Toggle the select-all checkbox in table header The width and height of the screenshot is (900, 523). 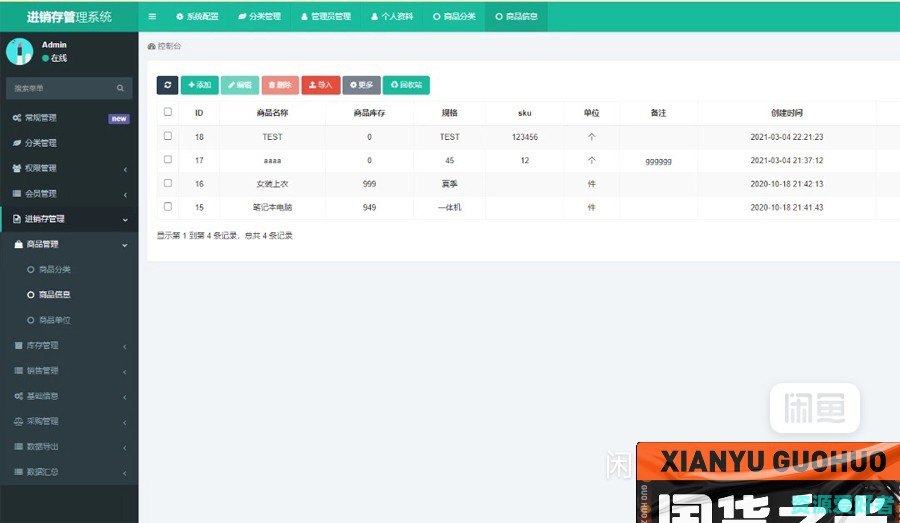click(168, 112)
